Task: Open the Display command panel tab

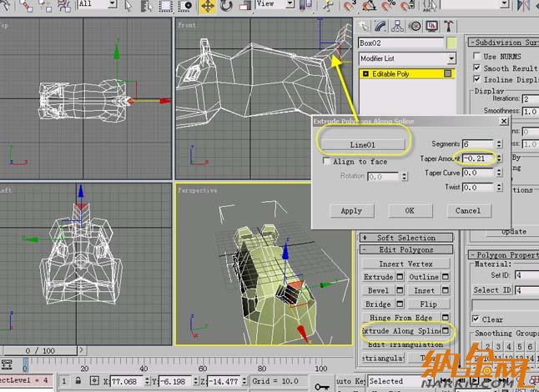Action: 431,25
